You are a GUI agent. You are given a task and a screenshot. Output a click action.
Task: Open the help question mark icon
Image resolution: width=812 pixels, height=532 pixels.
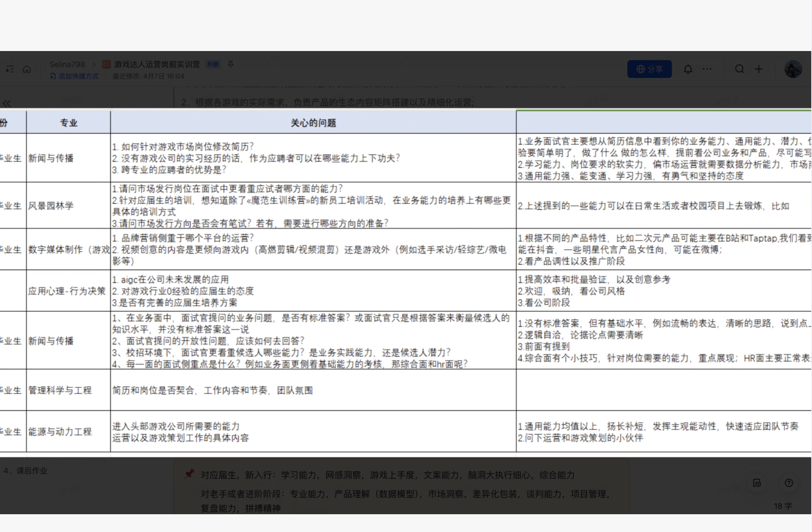click(x=789, y=483)
